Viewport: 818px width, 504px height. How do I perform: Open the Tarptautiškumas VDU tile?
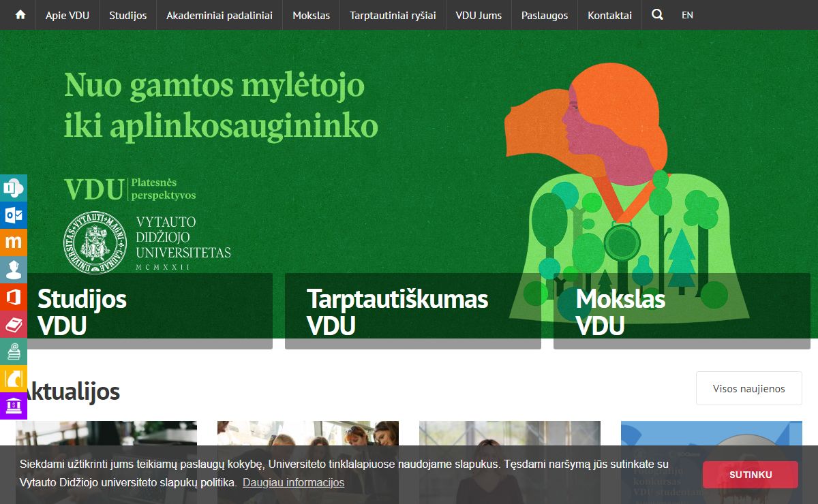[413, 311]
